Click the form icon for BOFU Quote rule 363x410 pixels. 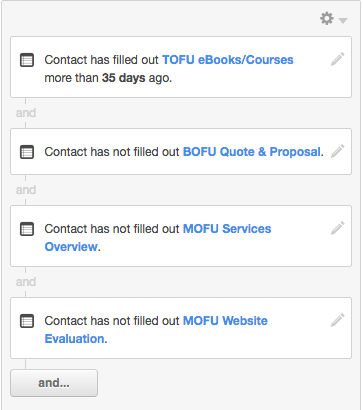(x=27, y=152)
